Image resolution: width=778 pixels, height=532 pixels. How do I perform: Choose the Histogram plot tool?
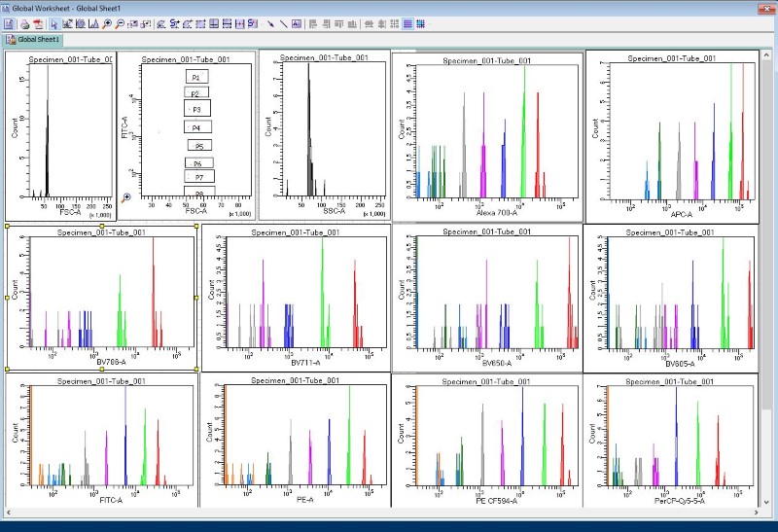coord(93,23)
